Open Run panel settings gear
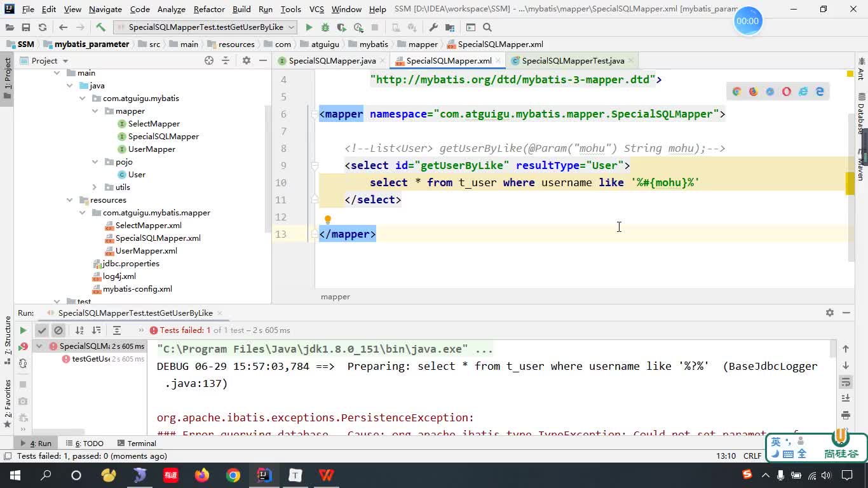Viewport: 868px width, 488px height. 829,313
